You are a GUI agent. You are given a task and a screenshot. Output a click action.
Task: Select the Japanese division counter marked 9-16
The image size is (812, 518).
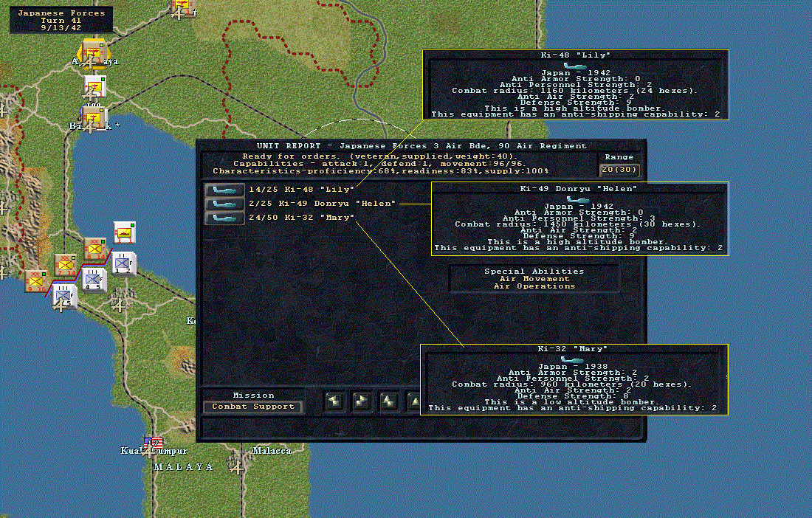pyautogui.click(x=36, y=281)
